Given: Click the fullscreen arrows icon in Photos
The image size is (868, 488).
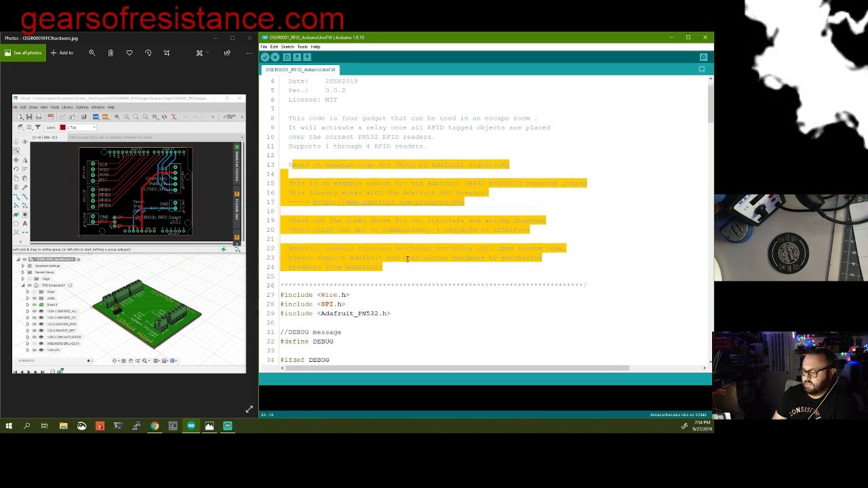Looking at the screenshot, I should (249, 409).
